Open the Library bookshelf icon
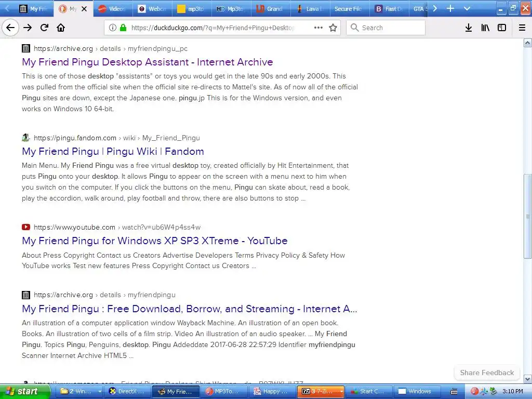The width and height of the screenshot is (532, 399). [x=485, y=28]
